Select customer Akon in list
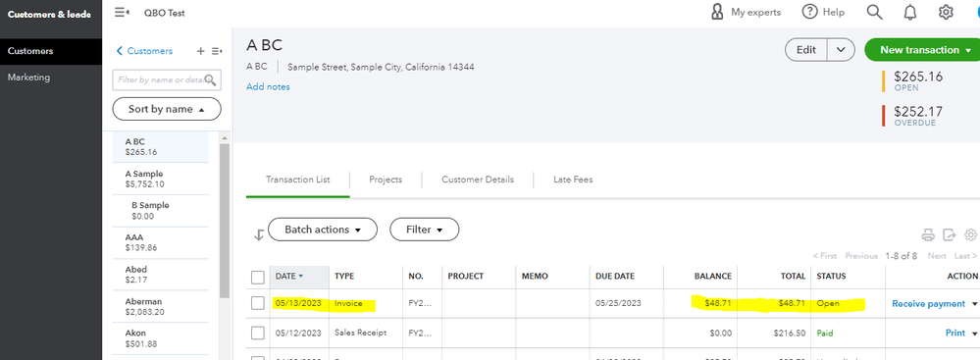This screenshot has height=360, width=980. [x=161, y=338]
